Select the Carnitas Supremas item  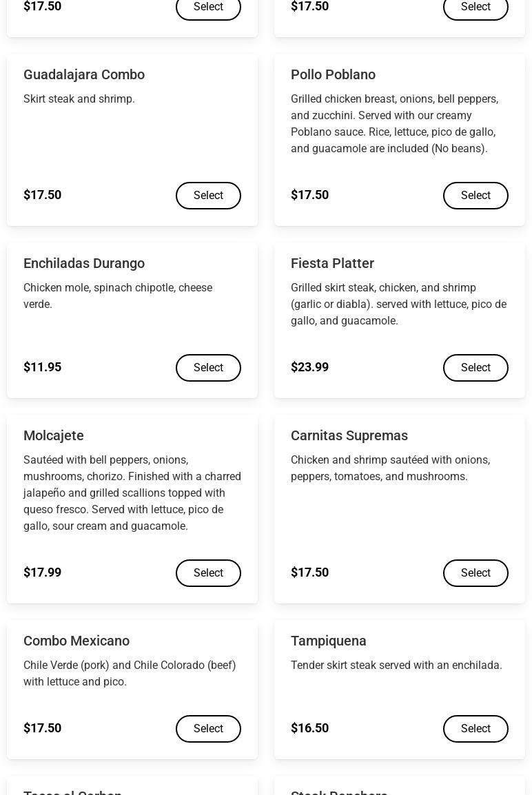pyautogui.click(x=475, y=573)
